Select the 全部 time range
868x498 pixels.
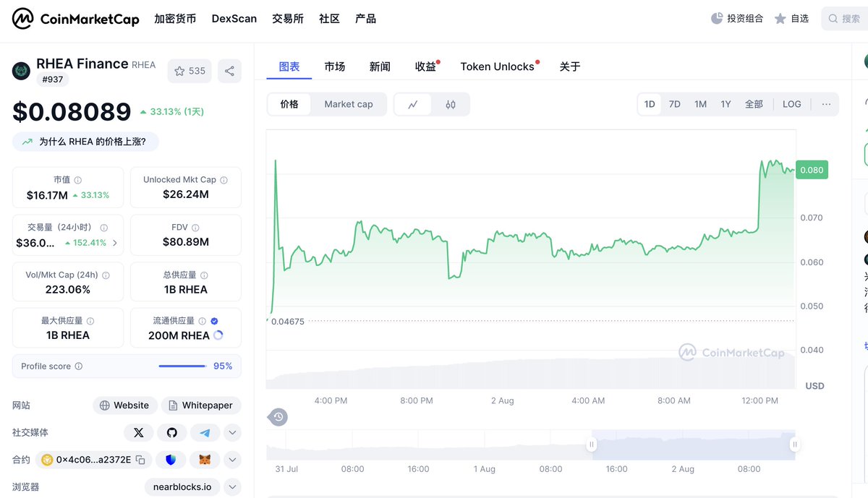(754, 104)
